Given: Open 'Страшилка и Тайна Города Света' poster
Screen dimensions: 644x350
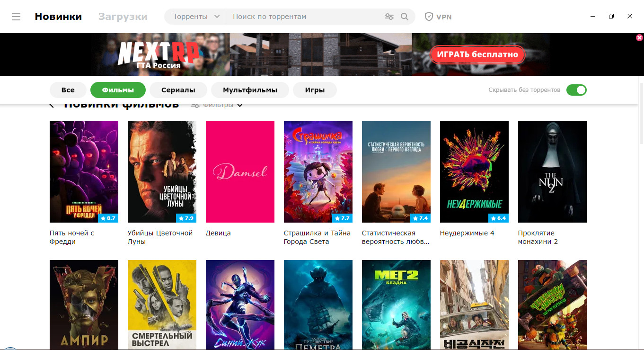Looking at the screenshot, I should coord(318,172).
